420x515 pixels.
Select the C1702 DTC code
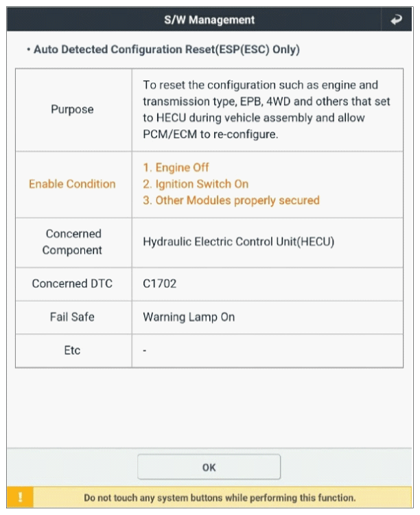click(x=160, y=284)
